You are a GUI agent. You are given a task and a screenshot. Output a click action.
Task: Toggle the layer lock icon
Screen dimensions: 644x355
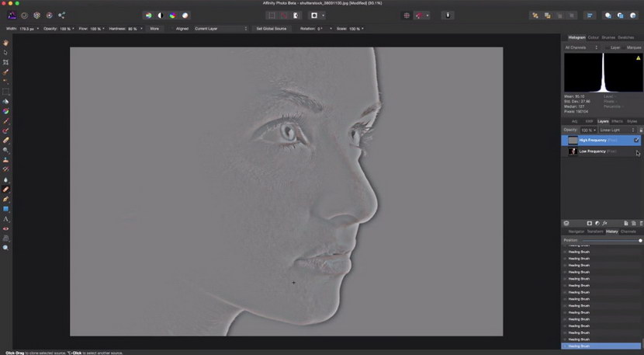[641, 131]
